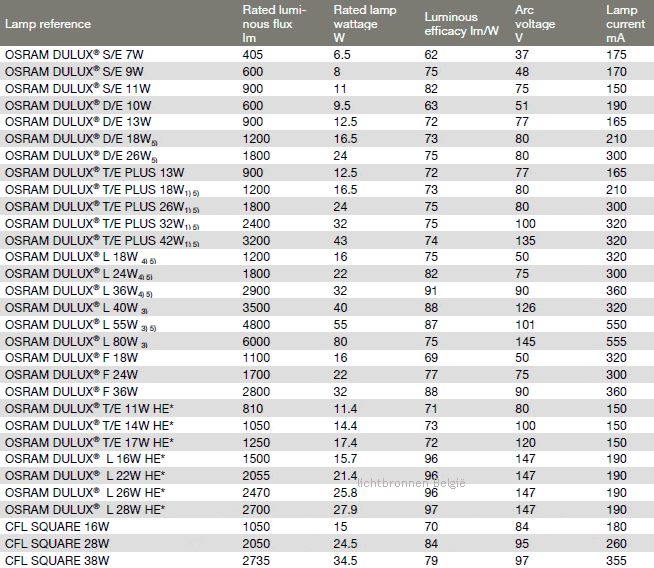Screen dimensions: 654x568
Task: Click wattage value '6.5'
Action: point(342,55)
